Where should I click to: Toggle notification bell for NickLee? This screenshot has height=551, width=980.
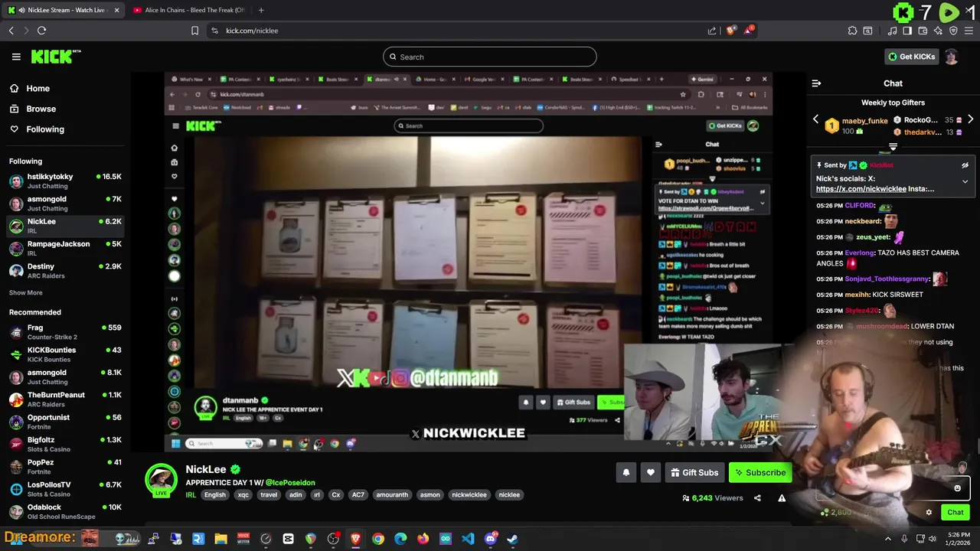point(626,472)
